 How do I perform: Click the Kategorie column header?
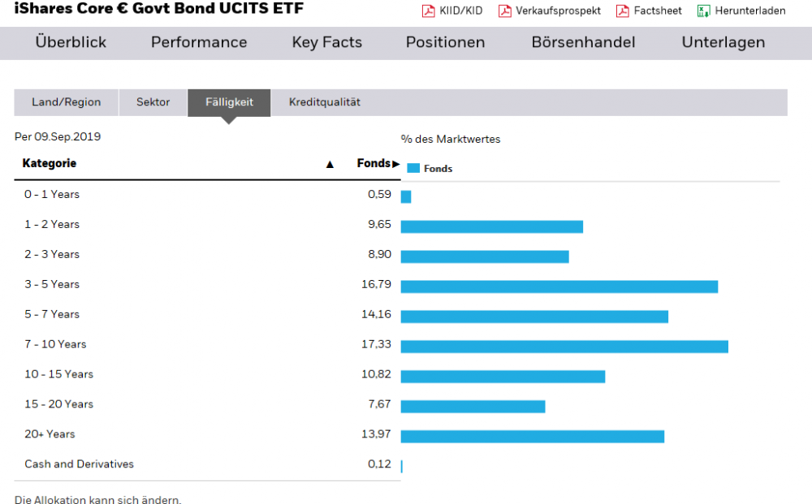pyautogui.click(x=50, y=163)
